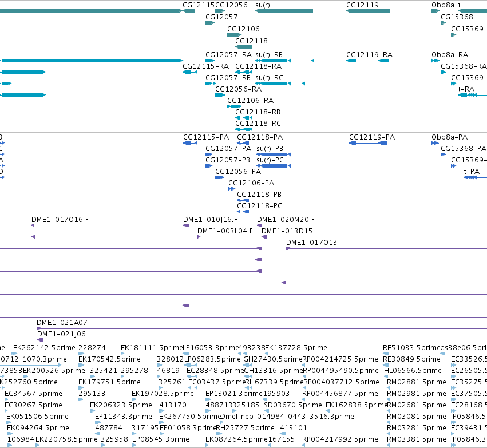Image resolution: width=487 pixels, height=448 pixels.
Task: Click the HL06566.5prime EST label
Action: (x=413, y=371)
